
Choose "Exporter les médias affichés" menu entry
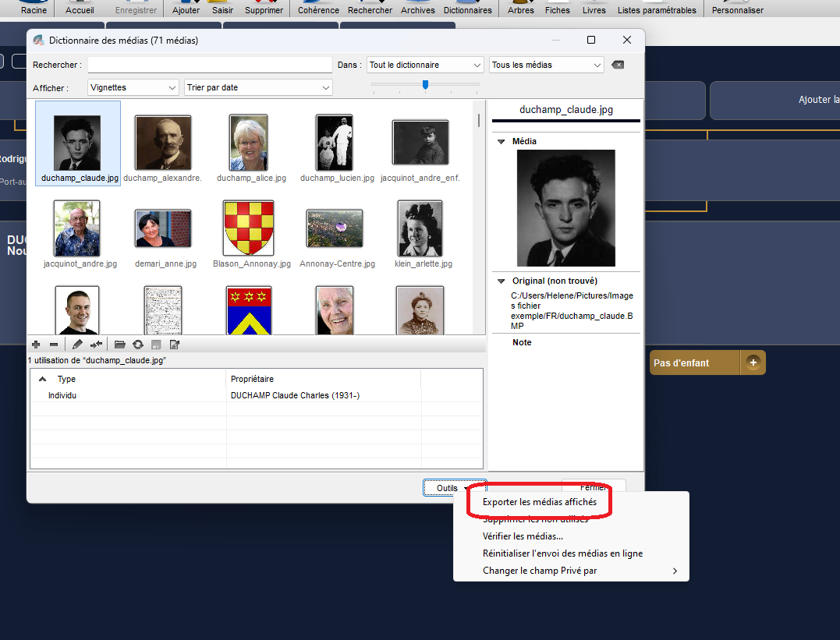(540, 502)
